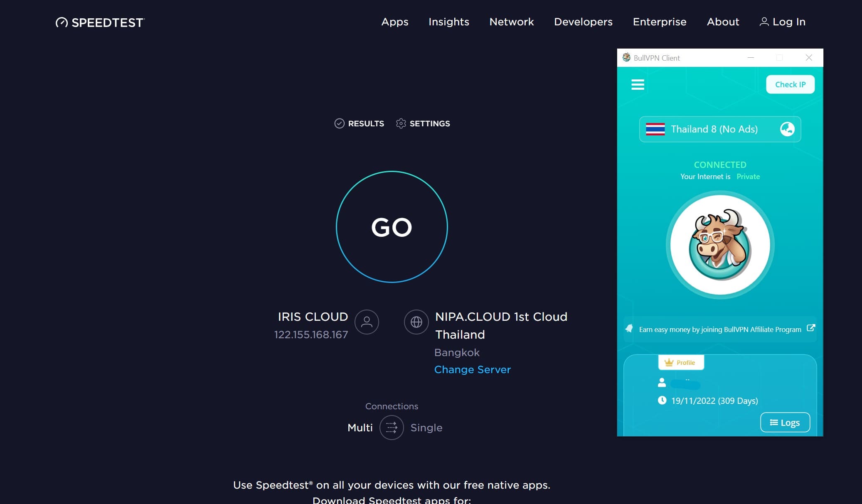The width and height of the screenshot is (862, 504).
Task: Open BullVPN hamburger menu
Action: click(x=638, y=85)
